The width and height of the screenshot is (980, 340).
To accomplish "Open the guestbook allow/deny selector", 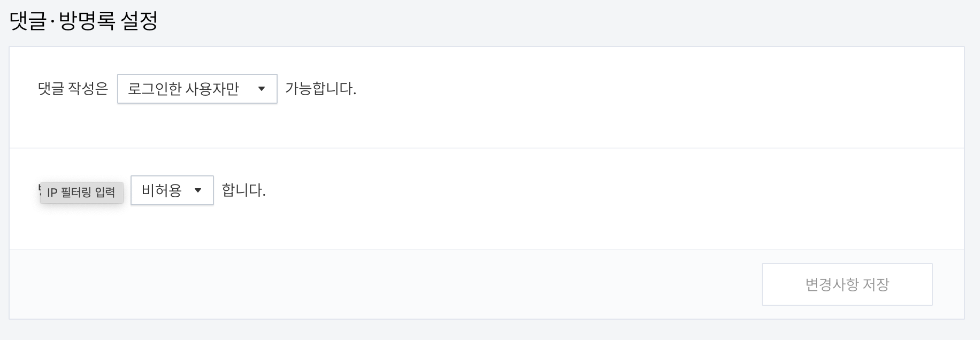I will click(x=171, y=190).
